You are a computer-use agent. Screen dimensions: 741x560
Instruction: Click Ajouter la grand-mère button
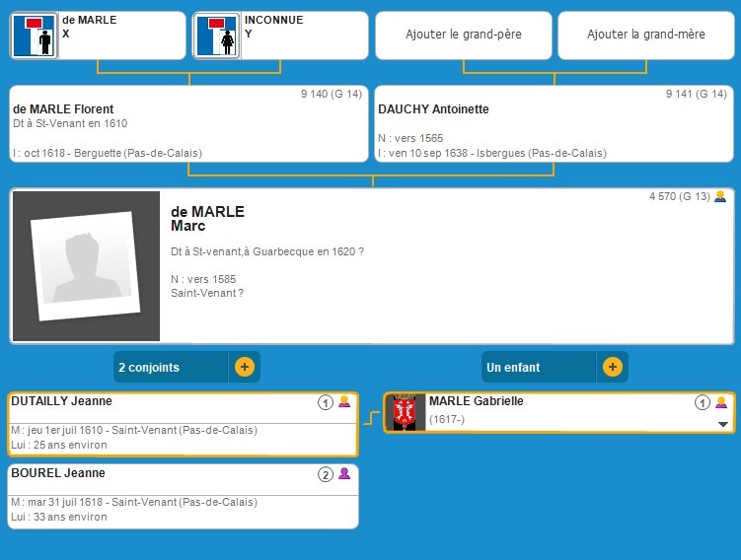646,35
